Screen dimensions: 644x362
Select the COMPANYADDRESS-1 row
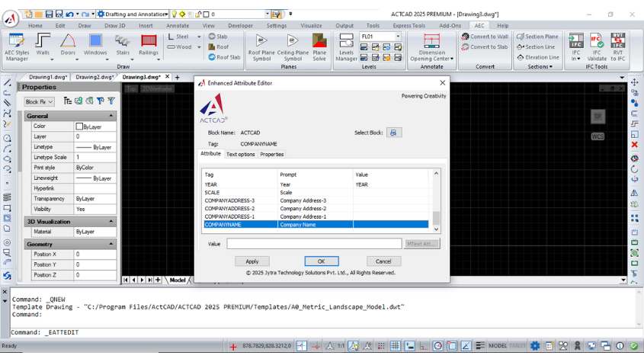(316, 216)
